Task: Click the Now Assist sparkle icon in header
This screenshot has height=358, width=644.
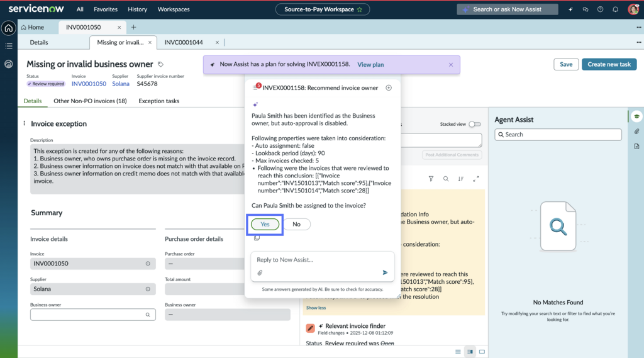Action: coord(570,9)
